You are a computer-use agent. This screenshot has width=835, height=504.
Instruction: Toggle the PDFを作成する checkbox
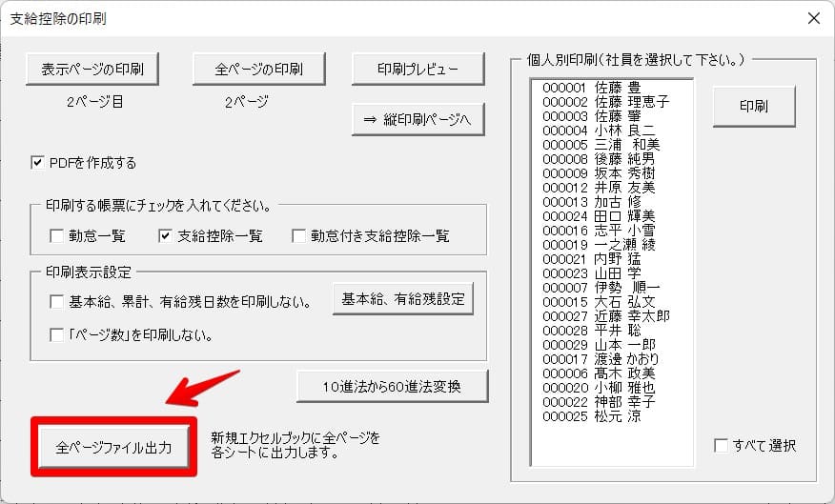coord(38,163)
